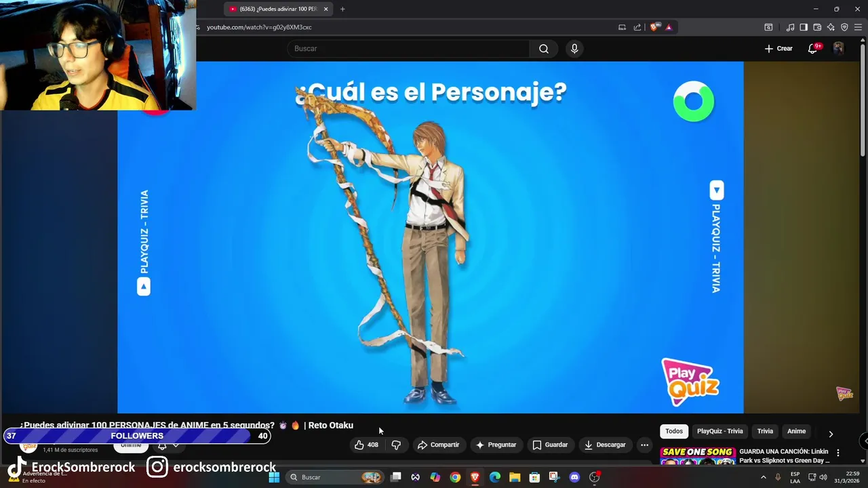Click the Descargar download button
Image resolution: width=868 pixels, height=488 pixels.
click(x=605, y=445)
